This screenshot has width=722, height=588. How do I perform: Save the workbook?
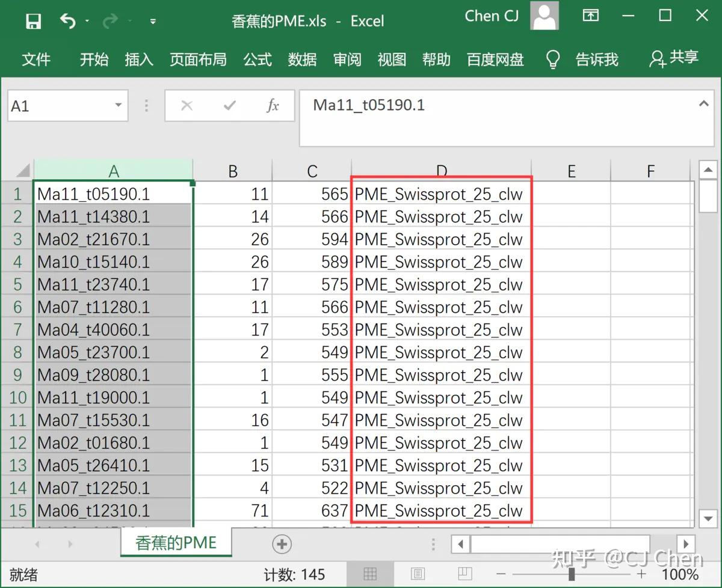tap(33, 20)
